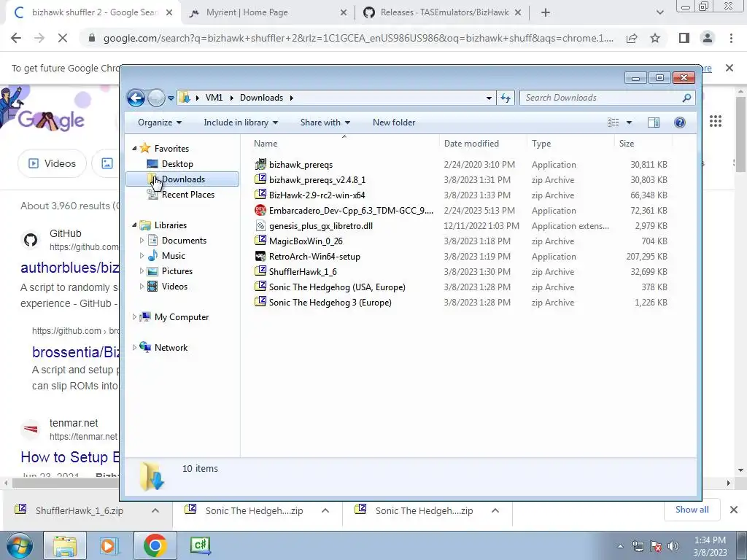Select Desktop in Favorites
The height and width of the screenshot is (560, 747).
coord(177,164)
